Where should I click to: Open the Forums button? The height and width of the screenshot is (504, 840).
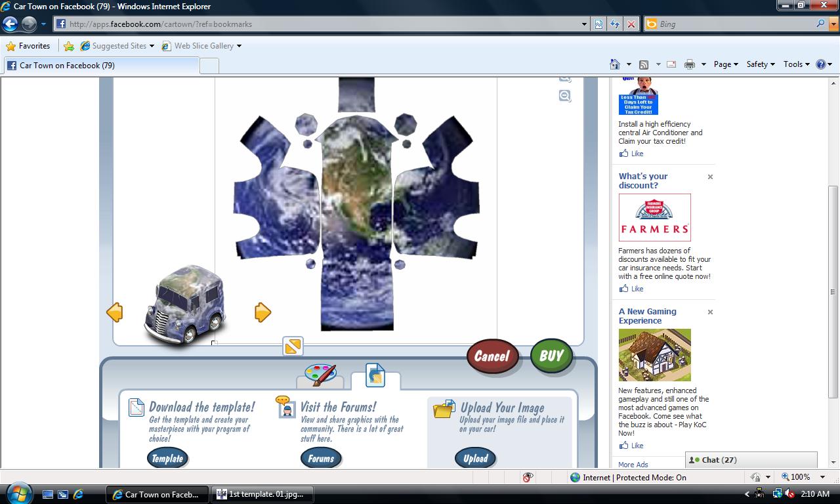pos(321,458)
